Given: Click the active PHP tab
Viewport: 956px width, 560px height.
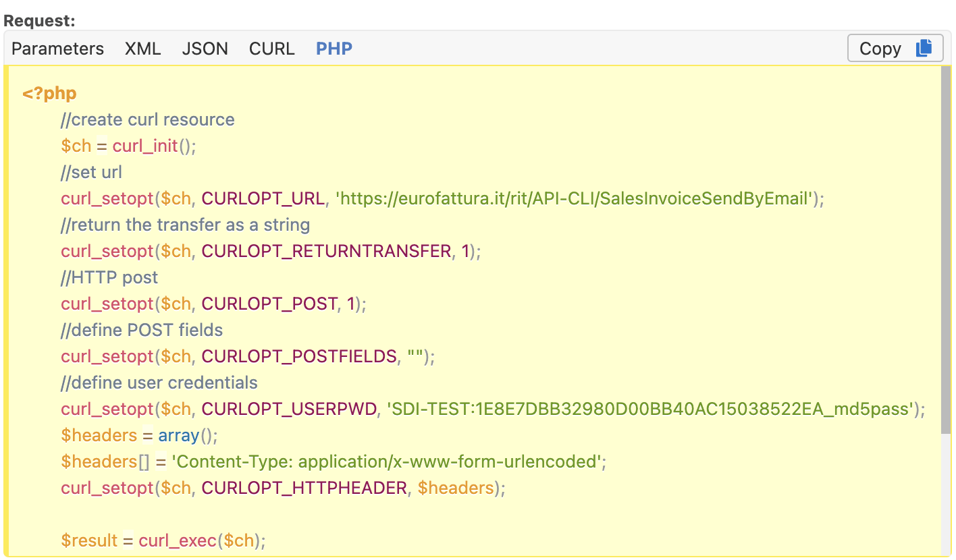Looking at the screenshot, I should pyautogui.click(x=334, y=49).
